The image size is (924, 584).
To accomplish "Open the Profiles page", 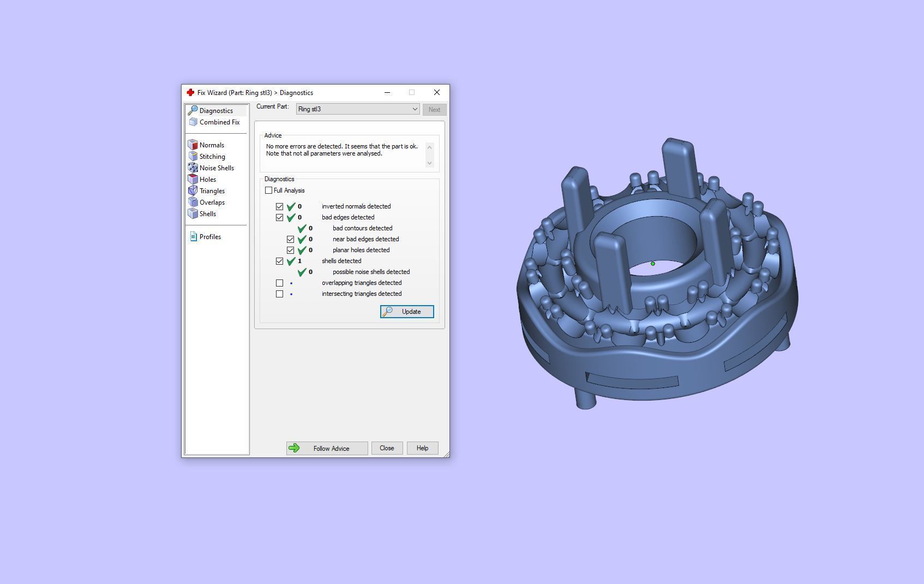I will coord(210,236).
